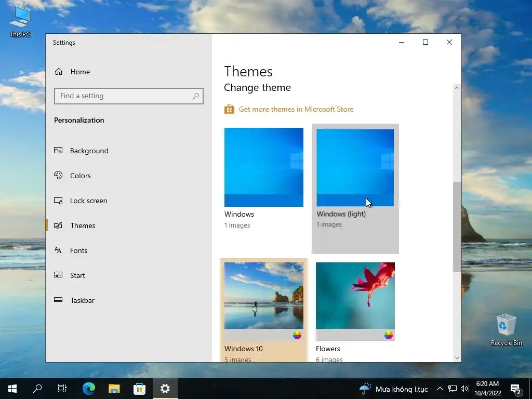
Task: Open the Home settings page
Action: point(72,72)
